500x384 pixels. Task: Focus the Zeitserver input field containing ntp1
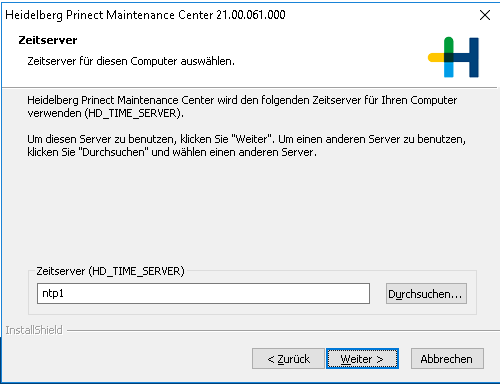point(203,294)
